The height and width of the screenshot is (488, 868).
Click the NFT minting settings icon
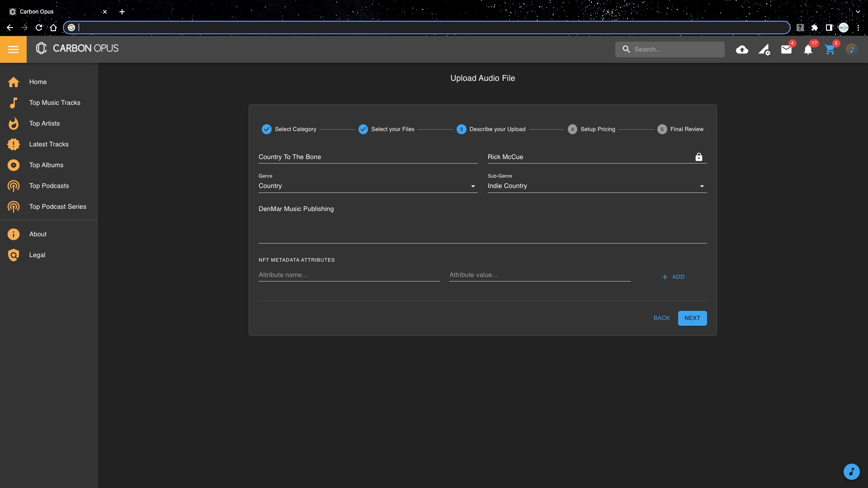tap(764, 50)
